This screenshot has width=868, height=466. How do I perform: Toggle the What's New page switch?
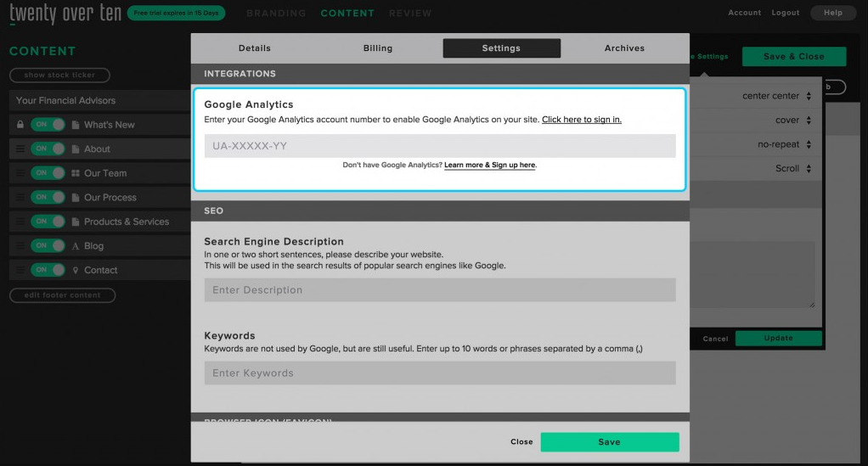48,125
